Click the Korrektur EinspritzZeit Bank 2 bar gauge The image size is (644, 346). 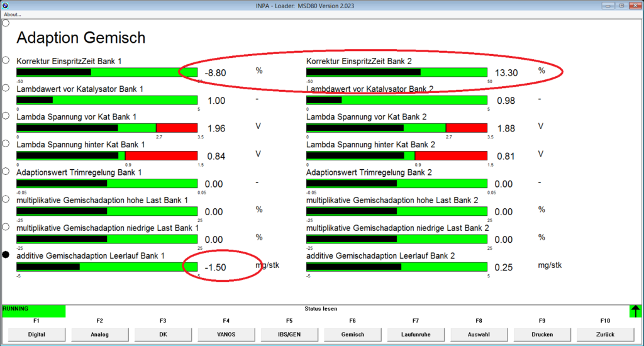coord(396,72)
